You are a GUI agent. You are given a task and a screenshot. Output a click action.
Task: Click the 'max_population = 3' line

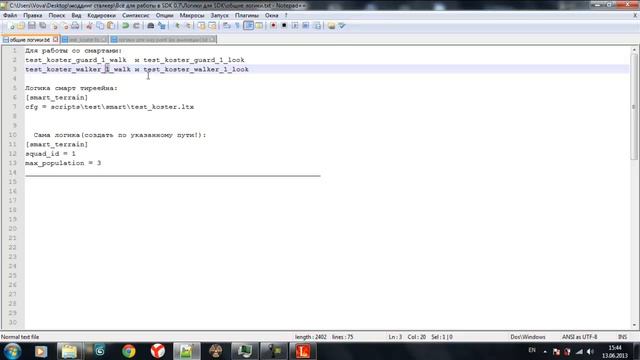63,163
